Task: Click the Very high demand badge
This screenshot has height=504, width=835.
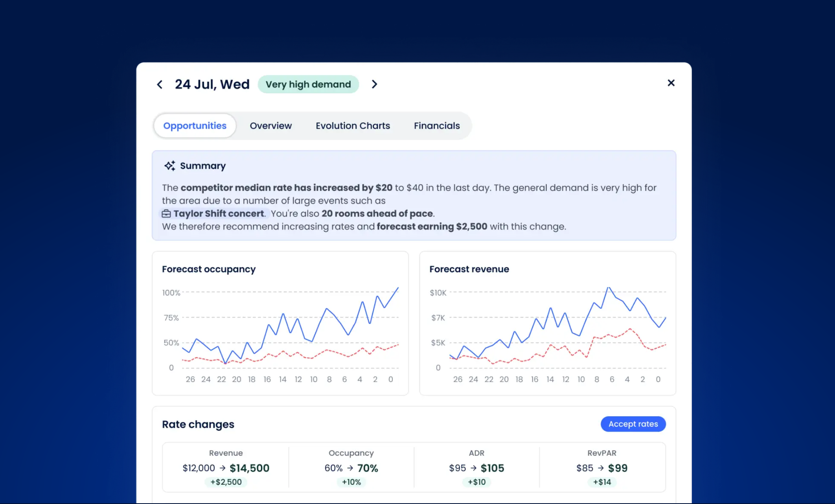Action: pyautogui.click(x=308, y=85)
